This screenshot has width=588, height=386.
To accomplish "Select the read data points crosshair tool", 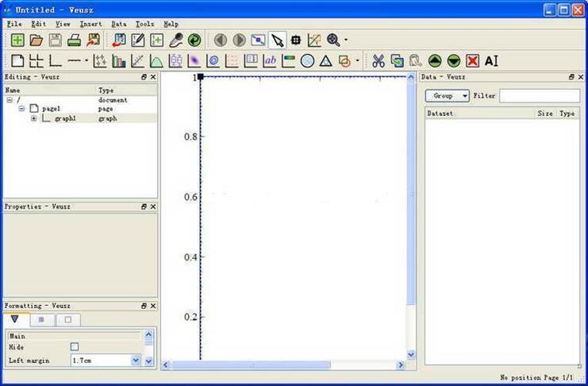I will pos(296,41).
